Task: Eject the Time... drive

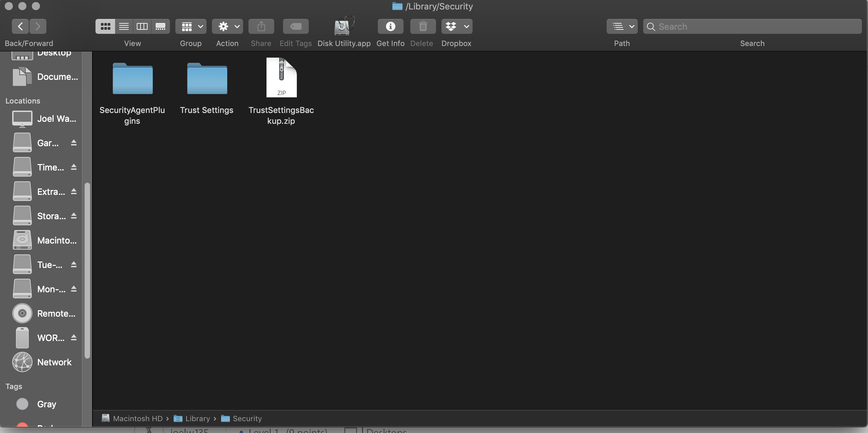Action: (x=74, y=167)
